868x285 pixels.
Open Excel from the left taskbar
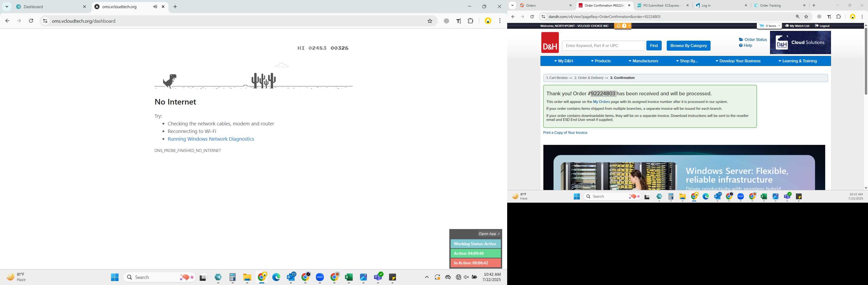point(349,277)
